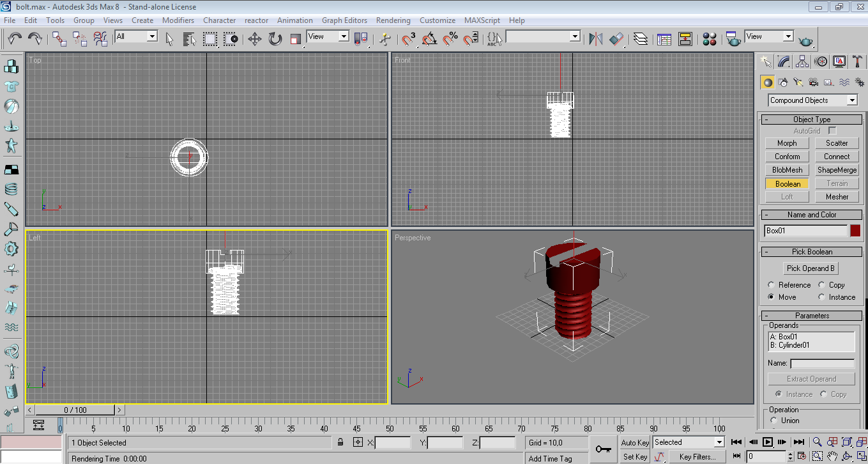Image resolution: width=868 pixels, height=464 pixels.
Task: Select the Move transform tool
Action: pyautogui.click(x=254, y=39)
